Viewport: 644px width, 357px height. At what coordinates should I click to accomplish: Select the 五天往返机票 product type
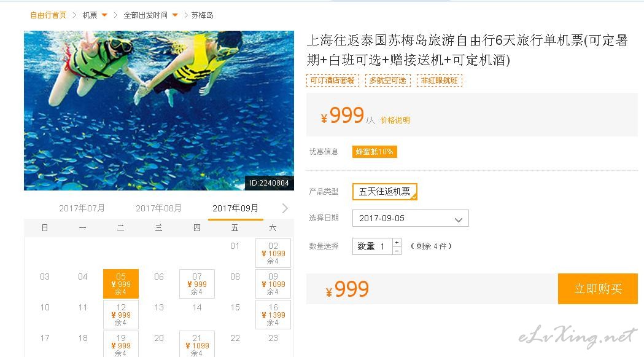tap(385, 192)
